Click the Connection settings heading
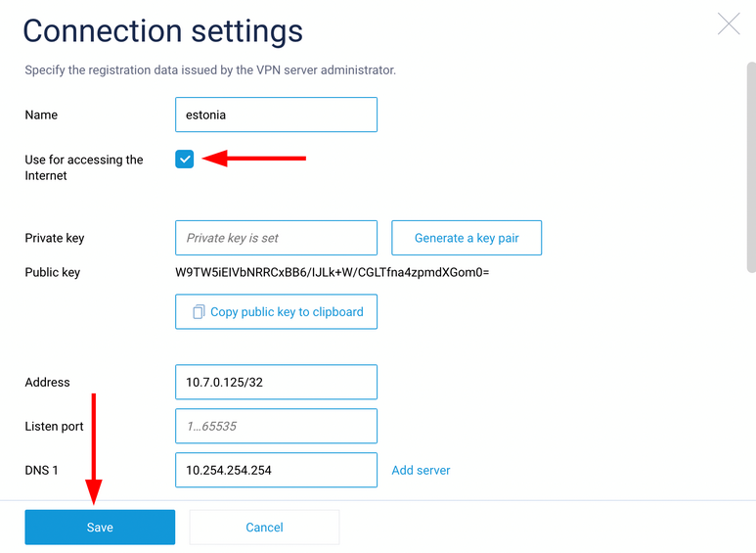The height and width of the screenshot is (553, 756). point(162,30)
